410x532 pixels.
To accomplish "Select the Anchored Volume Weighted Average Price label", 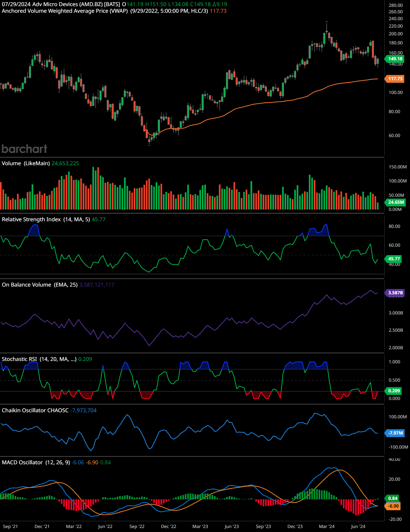I will 65,11.
